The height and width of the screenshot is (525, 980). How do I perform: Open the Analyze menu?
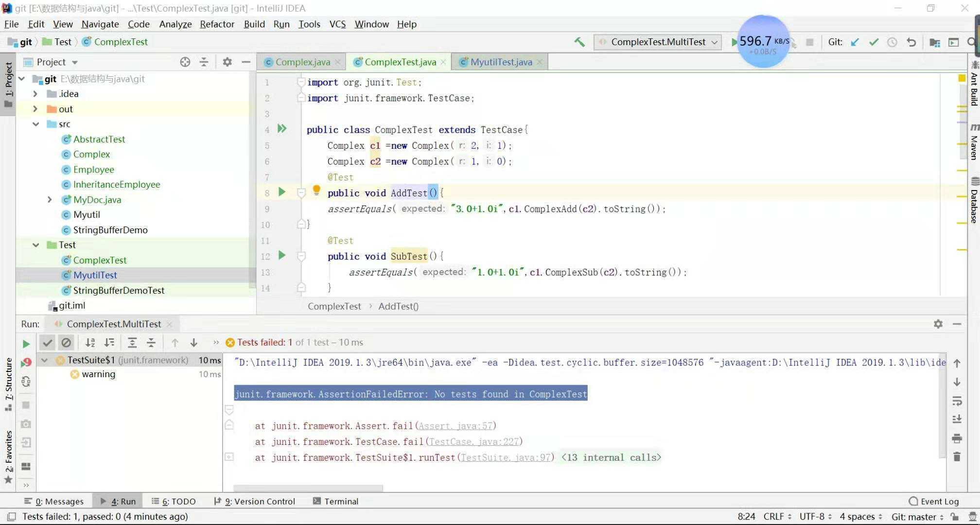click(x=175, y=24)
